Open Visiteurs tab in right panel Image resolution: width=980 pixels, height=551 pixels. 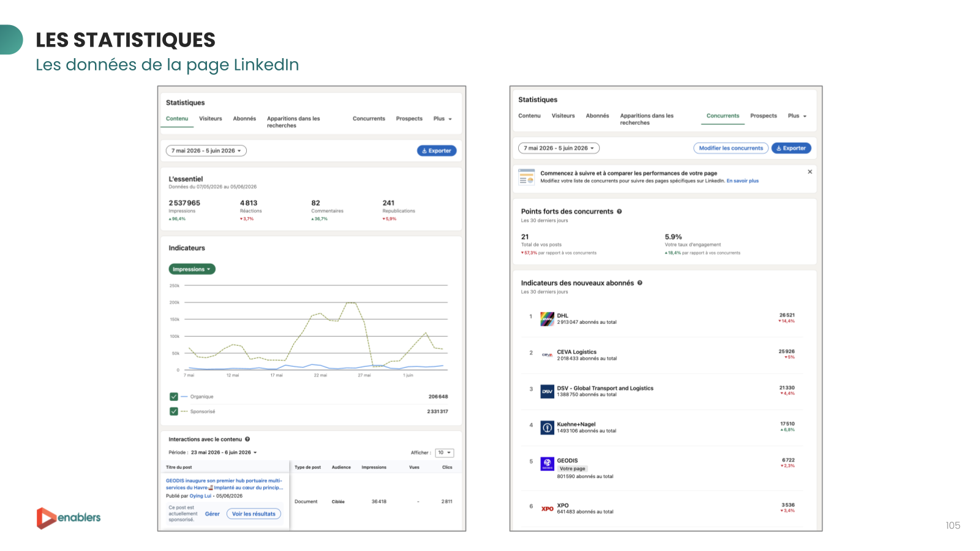pos(563,116)
